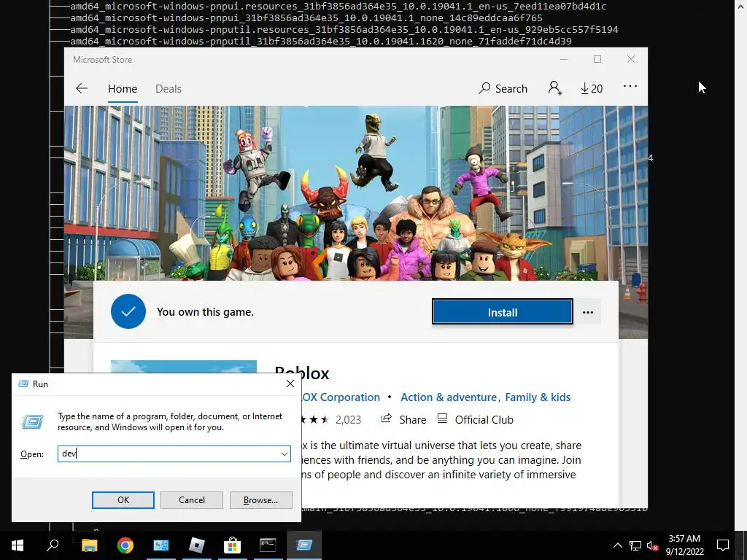Maximize the Microsoft Store window

[597, 60]
